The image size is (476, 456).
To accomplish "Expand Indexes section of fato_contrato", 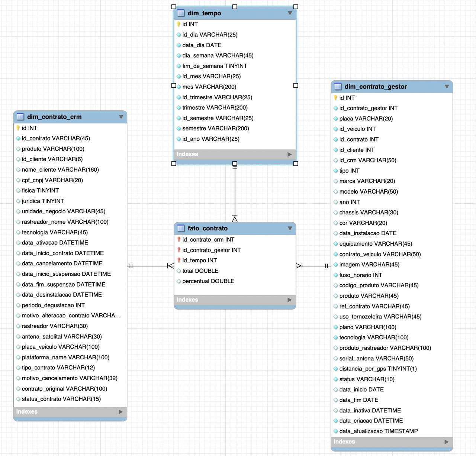I will 289,300.
